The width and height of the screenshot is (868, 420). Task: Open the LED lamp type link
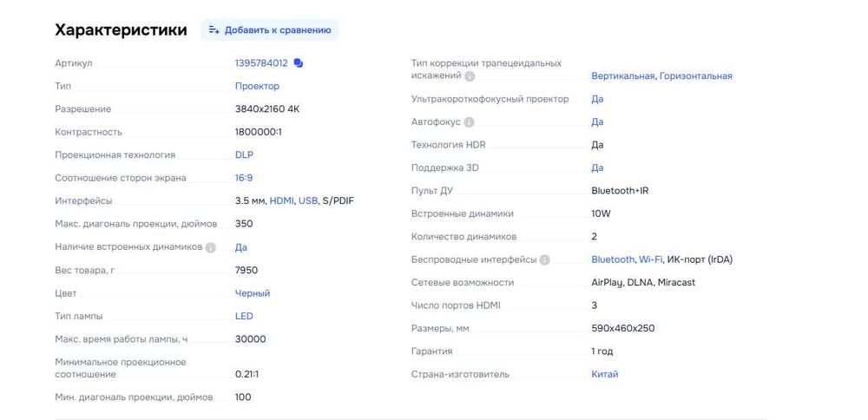point(244,317)
